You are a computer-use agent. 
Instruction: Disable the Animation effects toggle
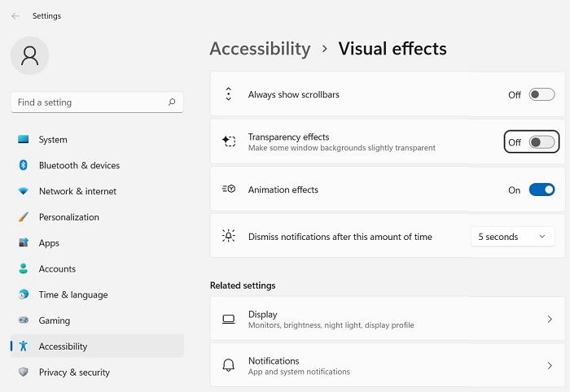tap(541, 189)
